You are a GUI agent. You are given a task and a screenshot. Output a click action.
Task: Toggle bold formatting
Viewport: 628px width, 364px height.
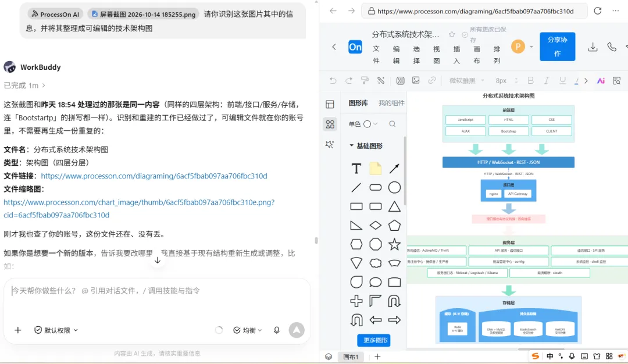pos(531,80)
